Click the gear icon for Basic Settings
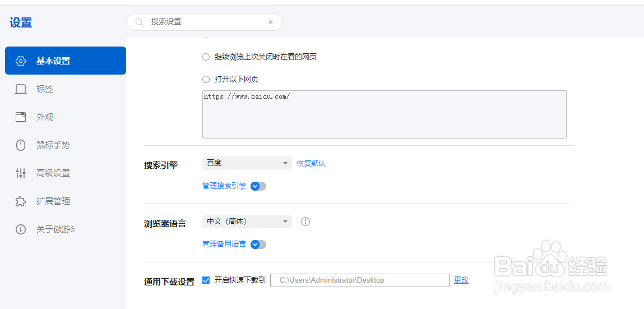This screenshot has width=644, height=309. click(x=21, y=61)
